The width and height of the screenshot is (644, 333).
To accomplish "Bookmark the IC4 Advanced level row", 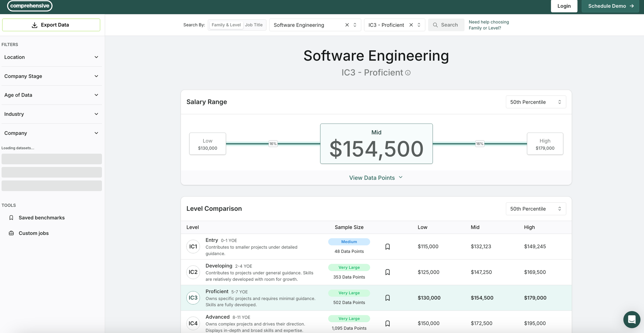I will click(388, 323).
